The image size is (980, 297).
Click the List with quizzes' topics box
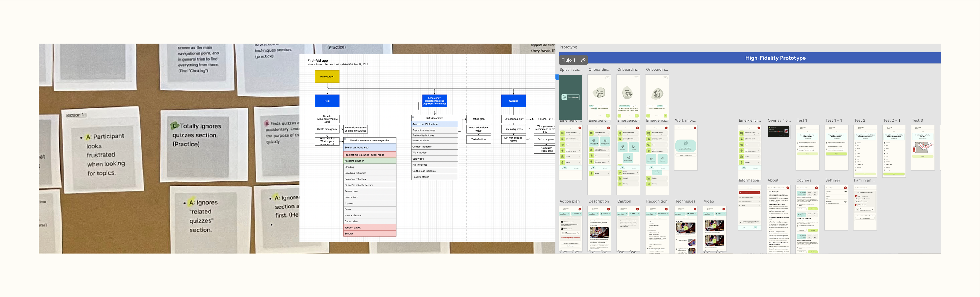coord(513,139)
